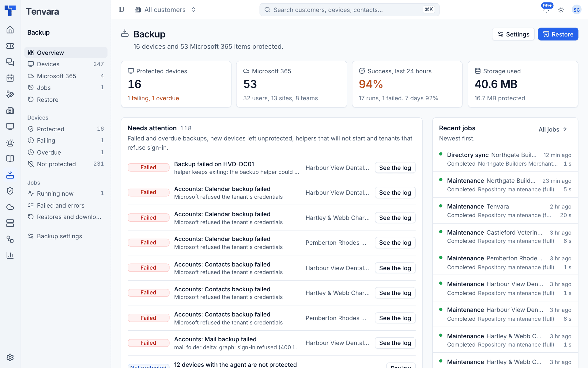Collapse the sidebar with the panel icon

tap(121, 10)
